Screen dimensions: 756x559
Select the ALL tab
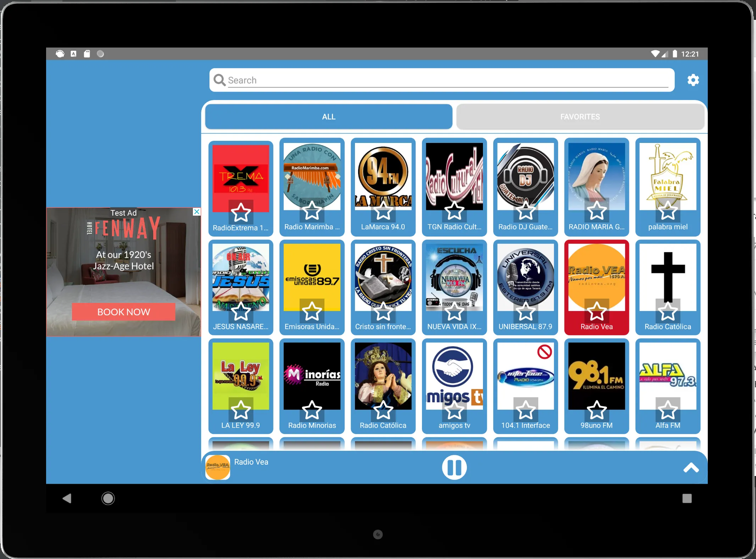329,116
